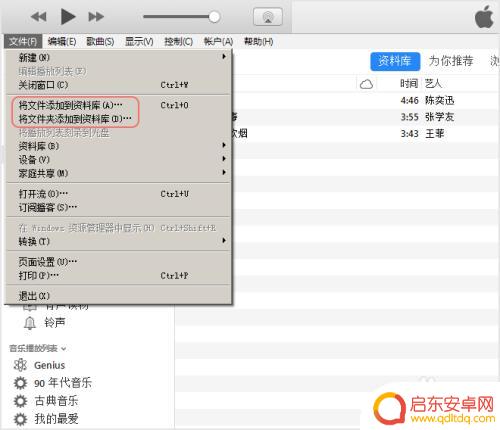Select 铃声 in the sidebar
This screenshot has height=430, width=500.
pos(55,323)
